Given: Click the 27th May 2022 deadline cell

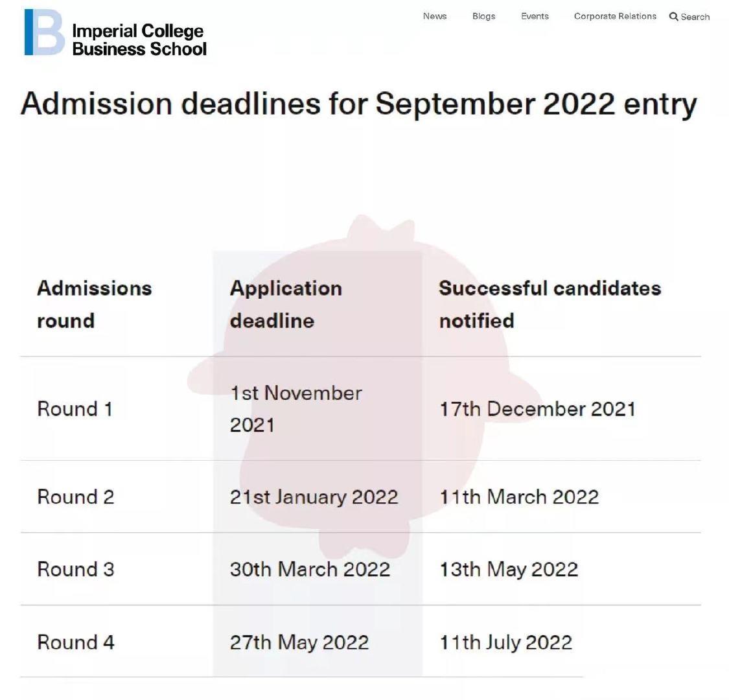Looking at the screenshot, I should (299, 642).
